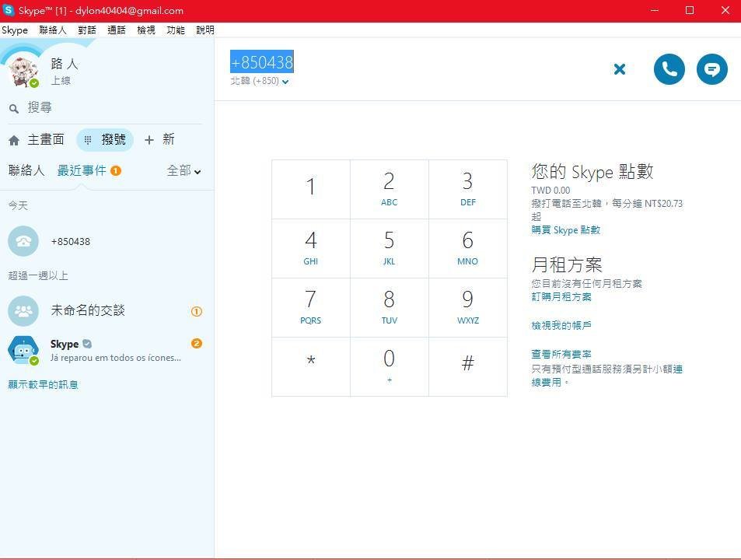Click the 路人 profile name
The width and height of the screenshot is (741, 560).
coord(65,64)
